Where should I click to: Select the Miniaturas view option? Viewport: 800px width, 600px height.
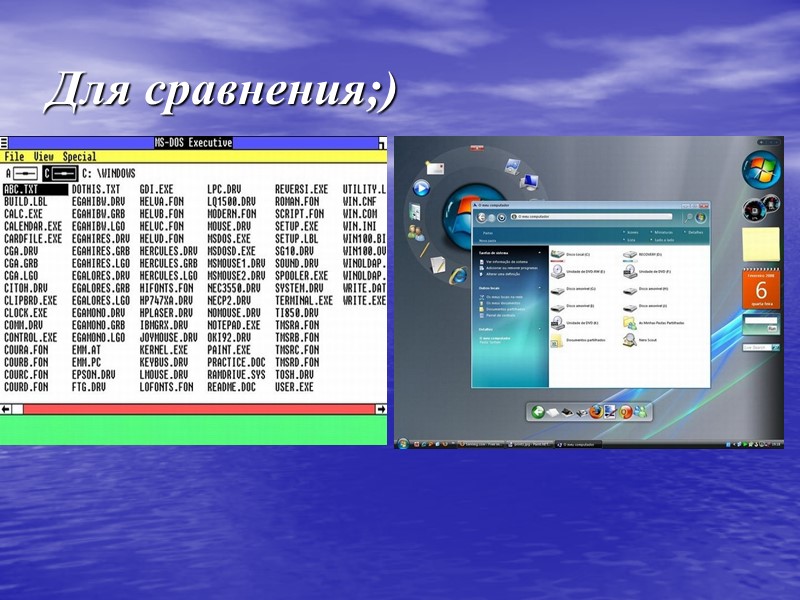[662, 232]
